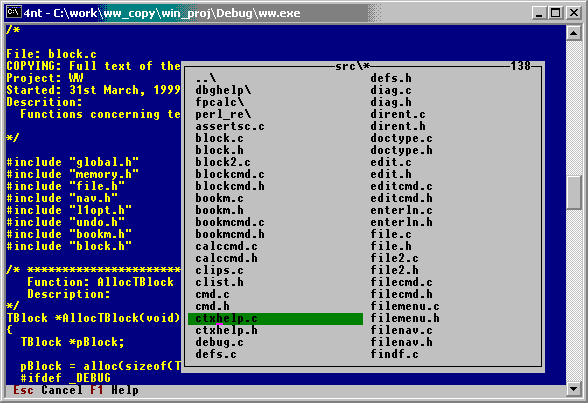Select calccmd.h in the file list
Image resolution: width=588 pixels, height=403 pixels.
click(226, 258)
